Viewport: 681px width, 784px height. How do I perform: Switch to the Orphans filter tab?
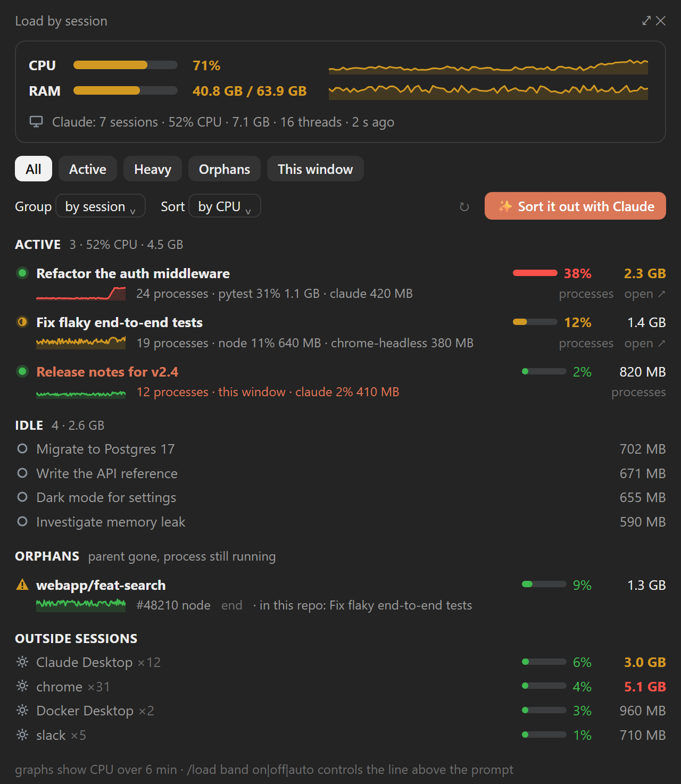pos(225,169)
